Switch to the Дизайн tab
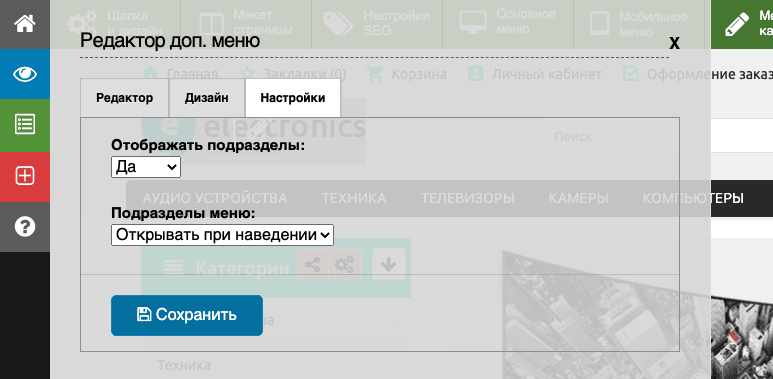This screenshot has height=379, width=773. [x=207, y=98]
